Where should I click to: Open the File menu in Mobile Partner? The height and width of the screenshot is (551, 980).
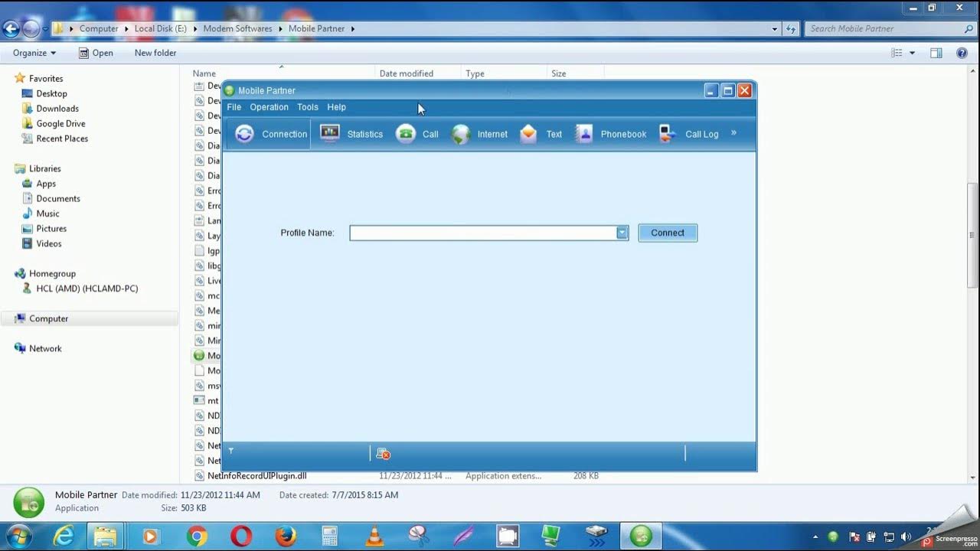(x=234, y=107)
